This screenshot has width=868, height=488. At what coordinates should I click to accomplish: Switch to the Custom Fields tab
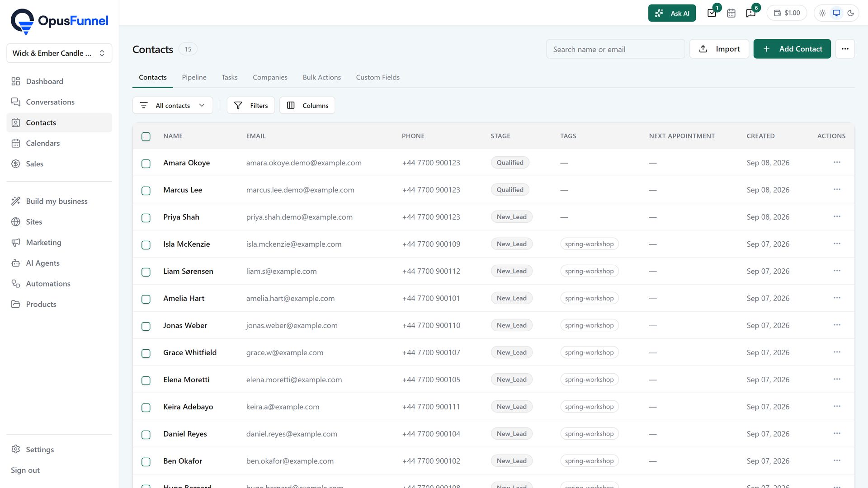[x=378, y=77]
